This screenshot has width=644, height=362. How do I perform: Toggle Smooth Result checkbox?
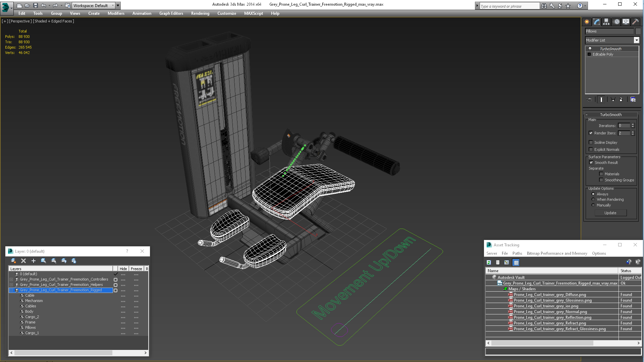click(x=591, y=163)
